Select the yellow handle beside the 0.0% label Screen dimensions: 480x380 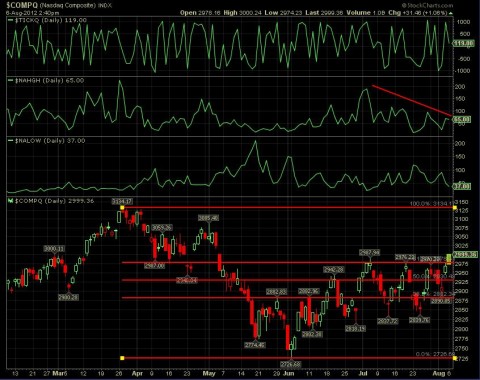coord(455,358)
